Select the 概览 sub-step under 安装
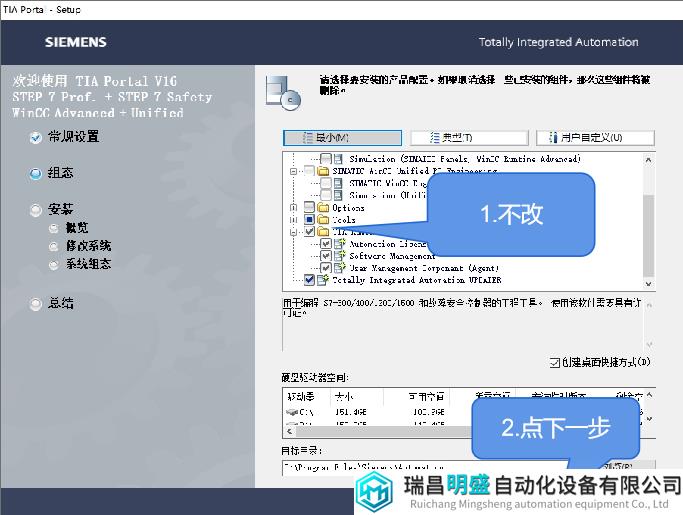The width and height of the screenshot is (683, 515). click(69, 227)
